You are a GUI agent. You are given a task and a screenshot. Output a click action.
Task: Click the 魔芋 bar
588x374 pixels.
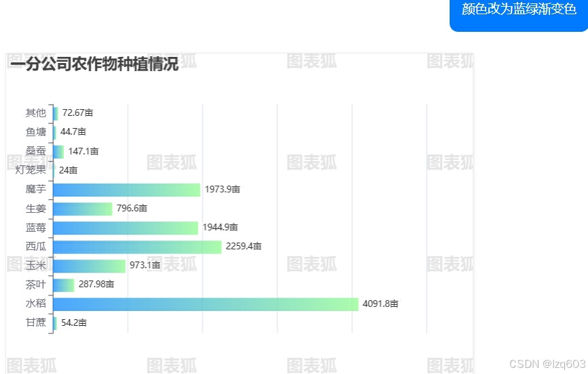click(x=127, y=190)
